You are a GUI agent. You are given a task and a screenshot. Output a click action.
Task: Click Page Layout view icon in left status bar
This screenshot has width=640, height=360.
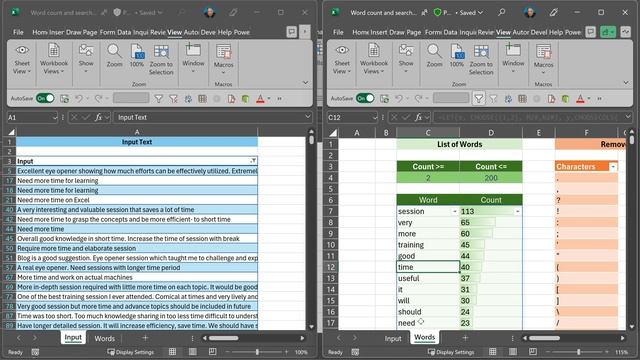[x=193, y=352]
